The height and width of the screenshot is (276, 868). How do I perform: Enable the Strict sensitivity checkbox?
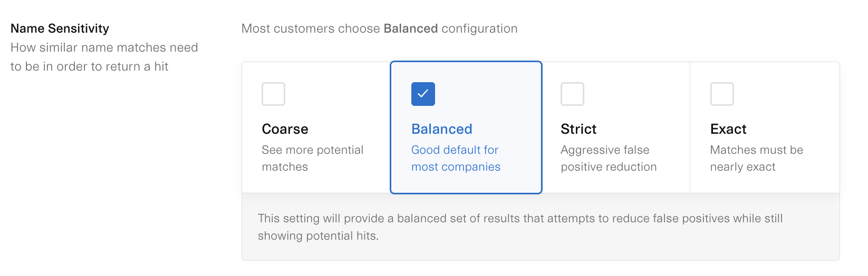[x=572, y=94]
